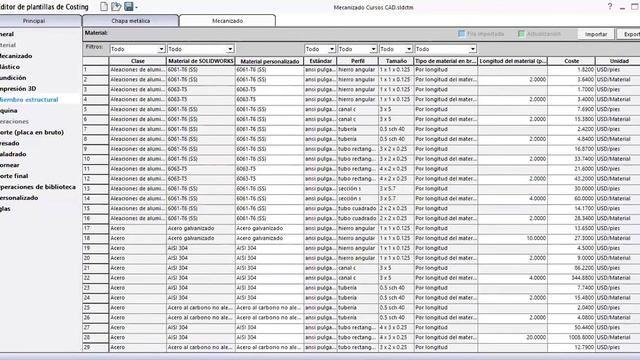This screenshot has width=640, height=360.
Task: Click the cost cell 86.2200
Action: click(571, 268)
